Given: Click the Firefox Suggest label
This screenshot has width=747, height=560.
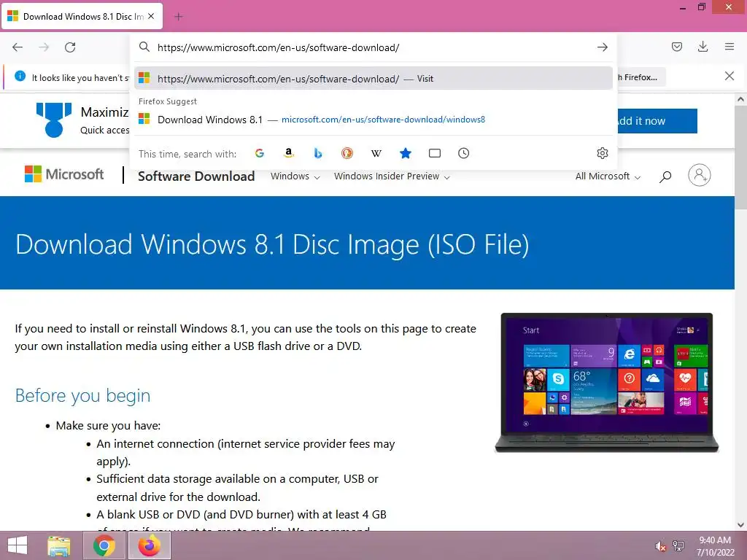Looking at the screenshot, I should (x=168, y=101).
